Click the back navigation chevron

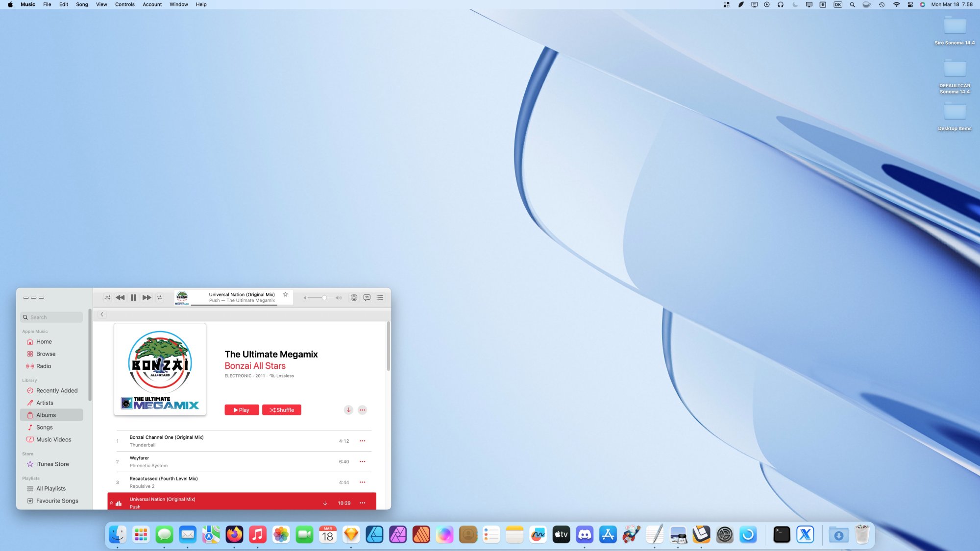click(102, 314)
